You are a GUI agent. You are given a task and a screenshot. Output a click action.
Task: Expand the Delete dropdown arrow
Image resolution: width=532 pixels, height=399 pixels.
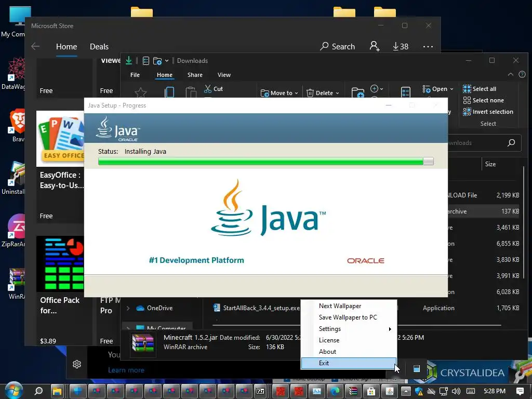click(337, 93)
